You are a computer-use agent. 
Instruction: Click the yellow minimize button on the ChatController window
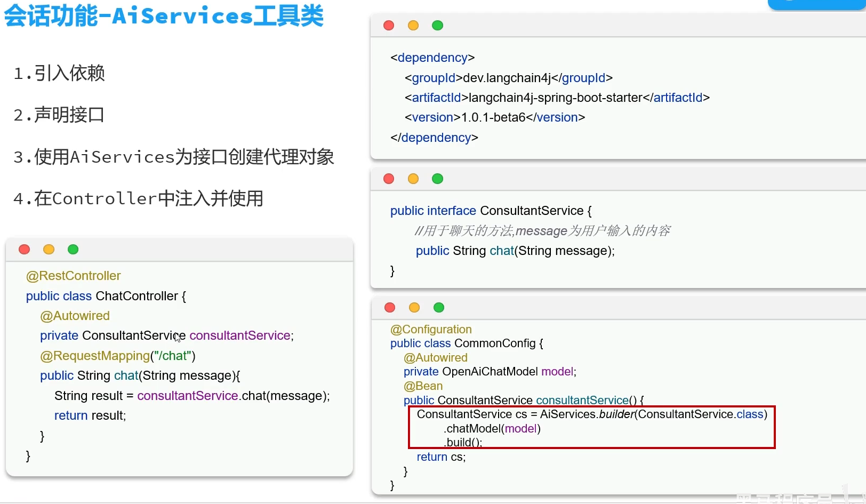tap(49, 249)
